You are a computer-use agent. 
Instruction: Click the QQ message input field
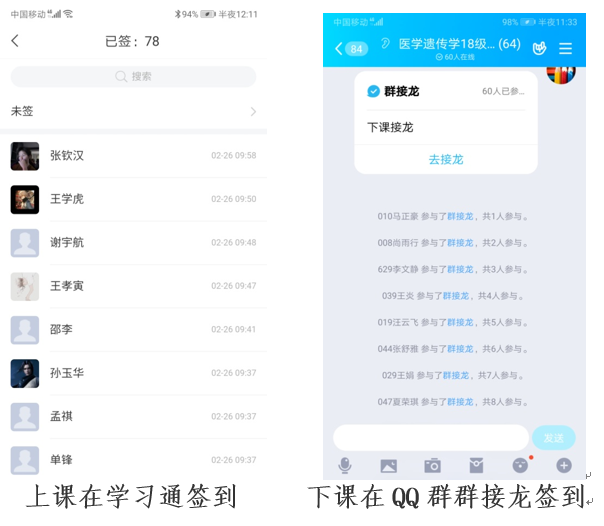431,438
